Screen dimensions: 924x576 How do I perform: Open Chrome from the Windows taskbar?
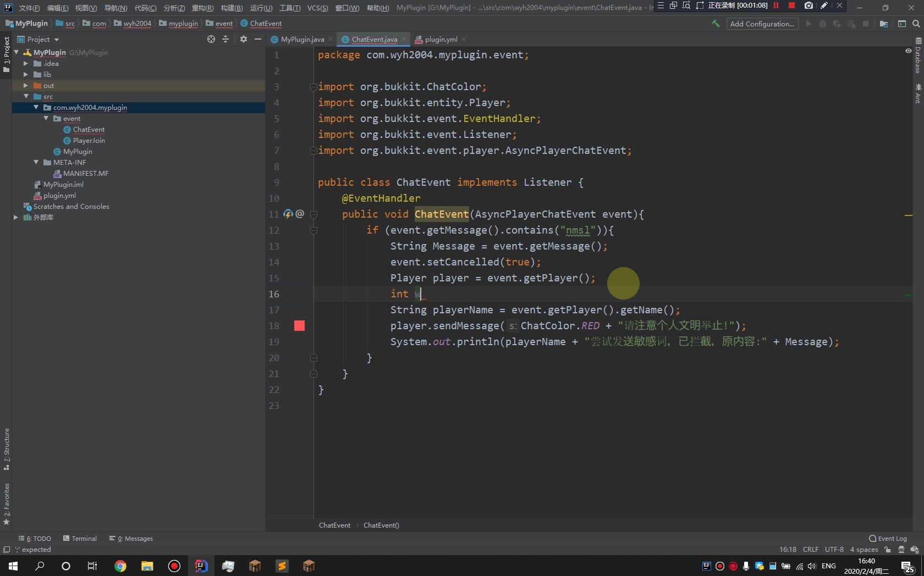(120, 566)
